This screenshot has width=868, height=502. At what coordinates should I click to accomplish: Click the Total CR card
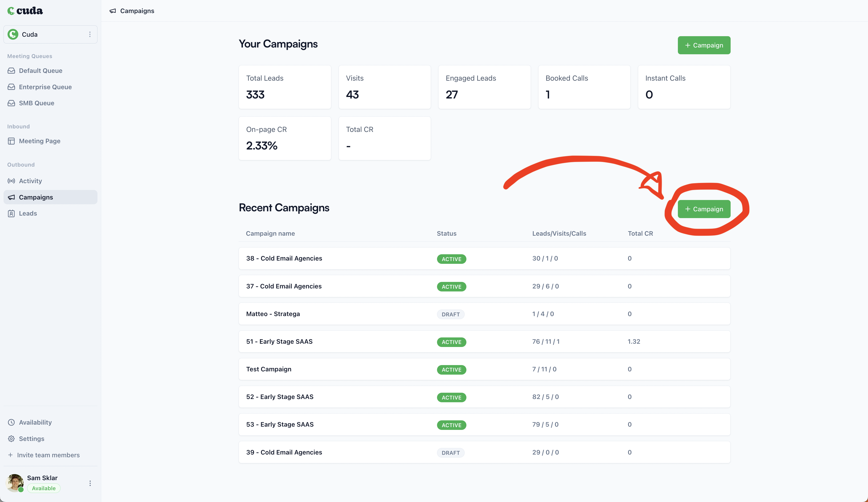click(385, 138)
